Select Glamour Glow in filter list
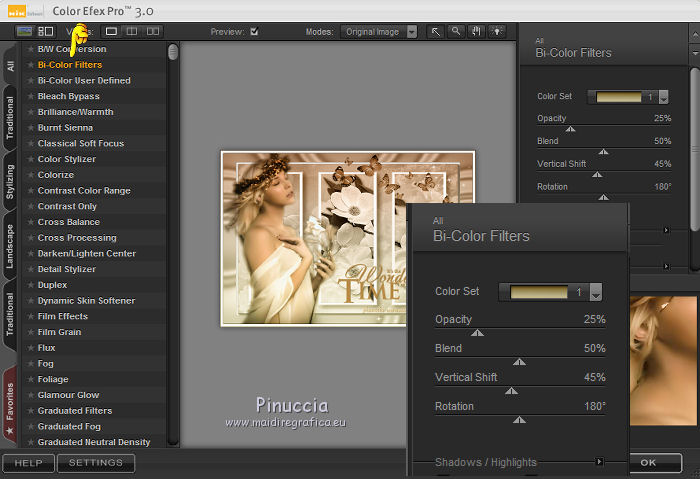This screenshot has height=479, width=700. tap(68, 395)
